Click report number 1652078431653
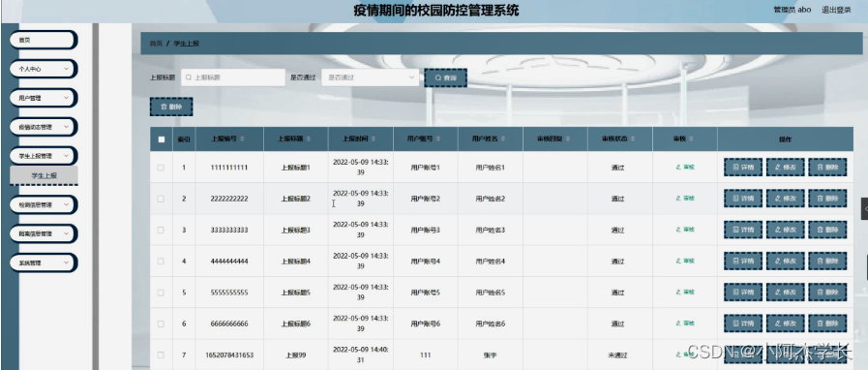 click(229, 355)
